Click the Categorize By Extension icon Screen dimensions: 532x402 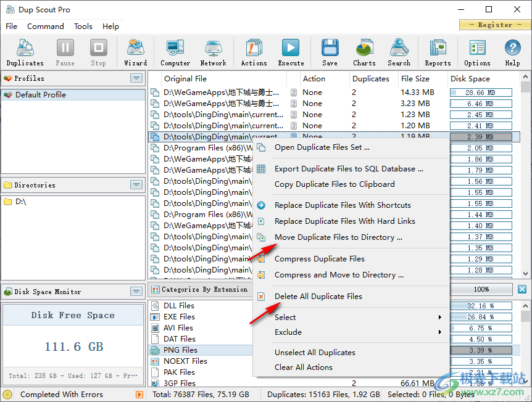(x=156, y=289)
